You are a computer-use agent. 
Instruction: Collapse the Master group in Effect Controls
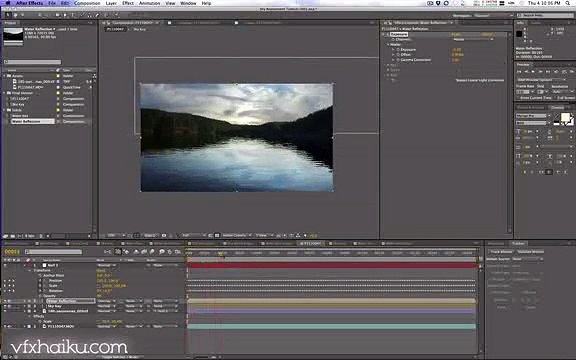pos(388,44)
